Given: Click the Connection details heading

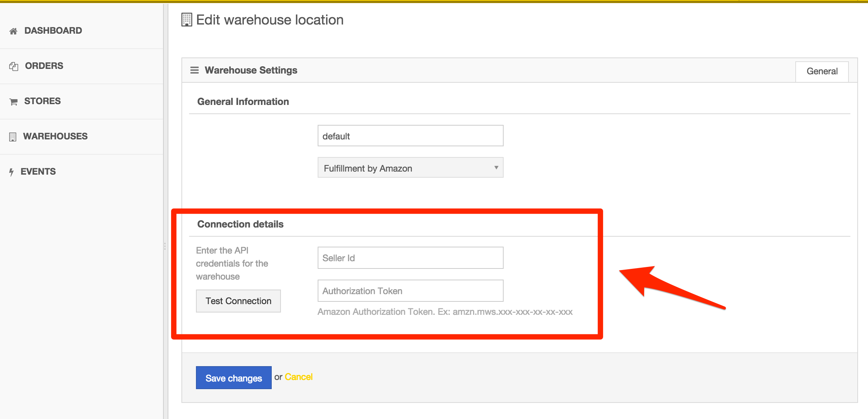Looking at the screenshot, I should (x=240, y=224).
